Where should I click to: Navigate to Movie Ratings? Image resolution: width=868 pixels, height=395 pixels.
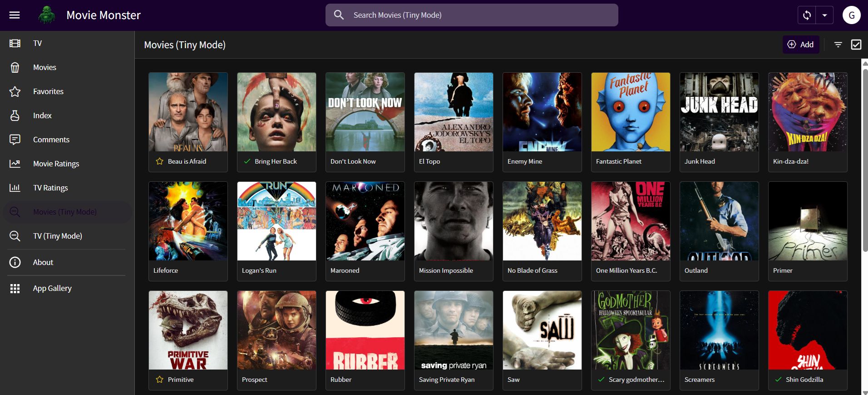(x=66, y=164)
